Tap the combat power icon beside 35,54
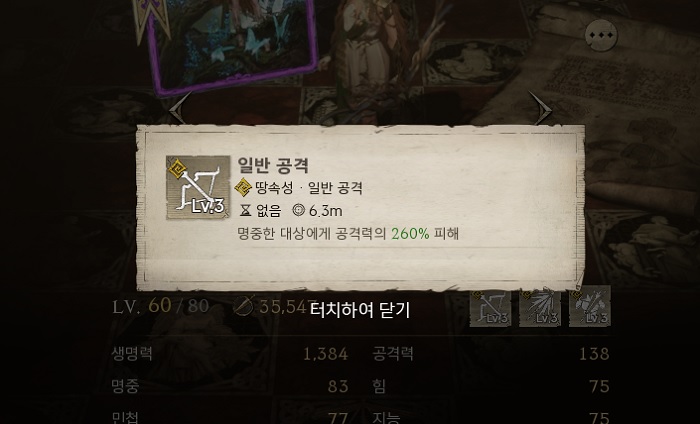The width and height of the screenshot is (700, 424). click(244, 306)
